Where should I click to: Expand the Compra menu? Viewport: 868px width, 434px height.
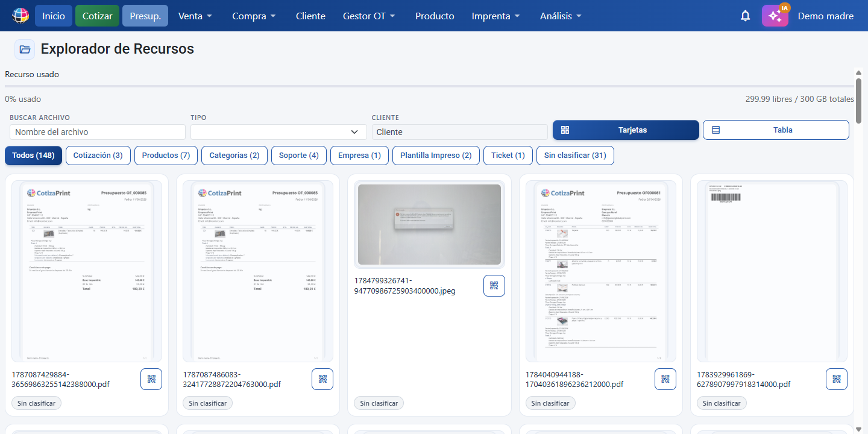tap(254, 16)
